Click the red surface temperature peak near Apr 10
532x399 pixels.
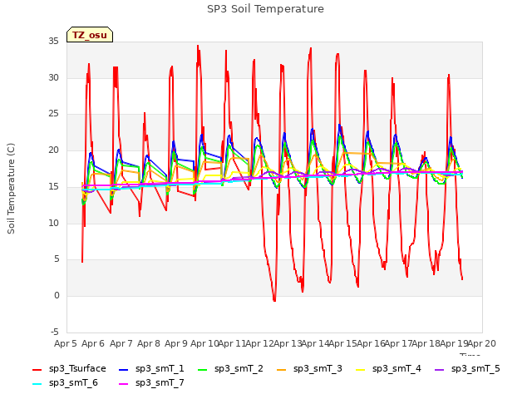tap(198, 47)
